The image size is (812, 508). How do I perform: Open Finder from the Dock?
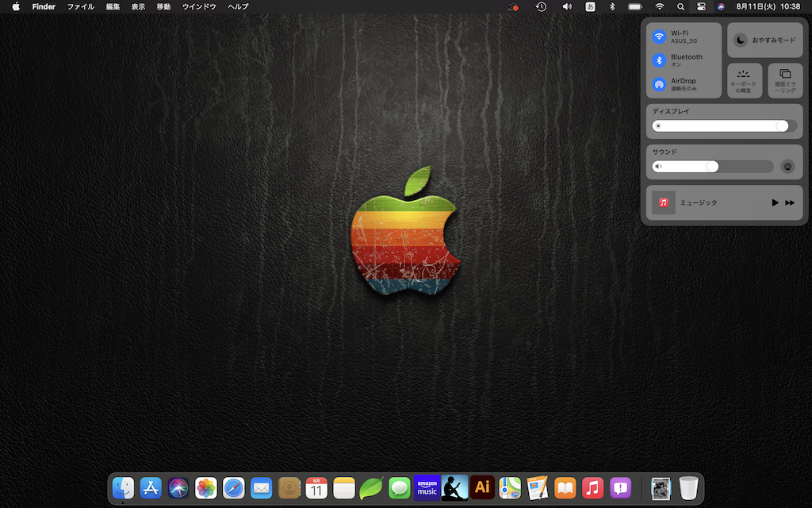[123, 488]
